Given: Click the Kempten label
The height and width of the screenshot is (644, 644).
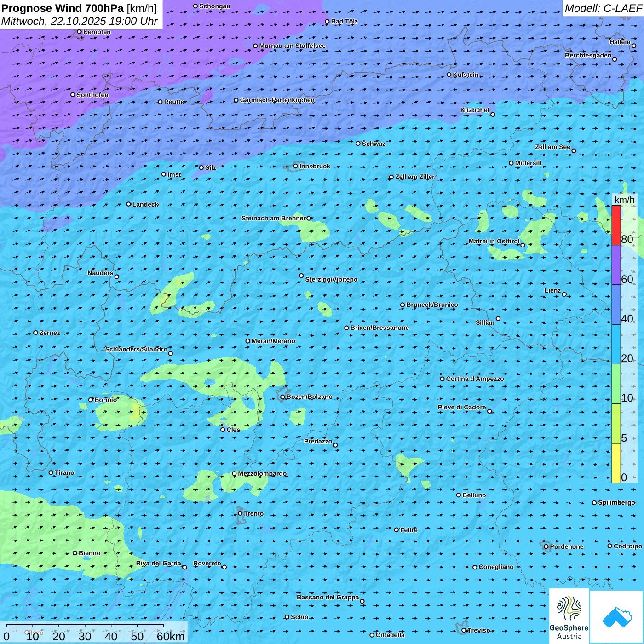Looking at the screenshot, I should click(x=97, y=32).
